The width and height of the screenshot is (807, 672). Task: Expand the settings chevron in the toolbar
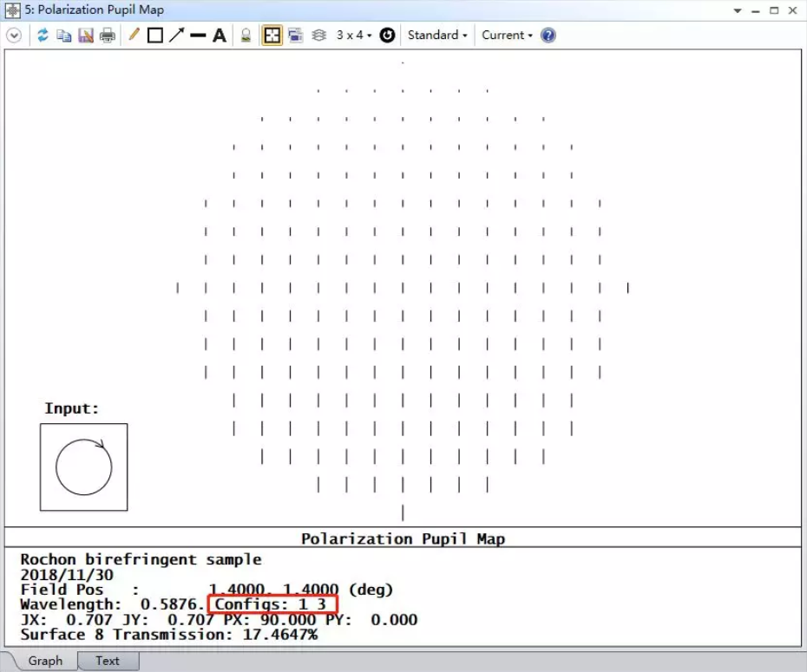point(14,36)
